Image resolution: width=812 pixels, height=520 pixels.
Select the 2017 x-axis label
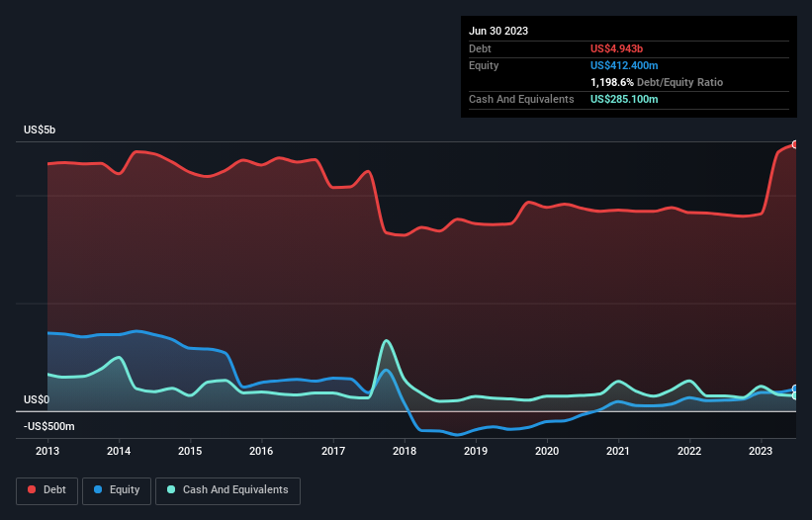point(333,451)
